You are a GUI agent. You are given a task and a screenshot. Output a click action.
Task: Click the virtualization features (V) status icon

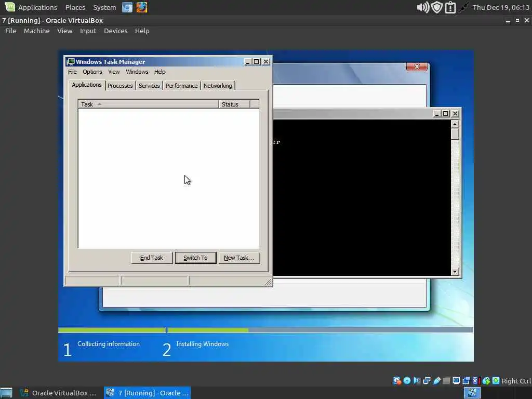click(x=476, y=381)
